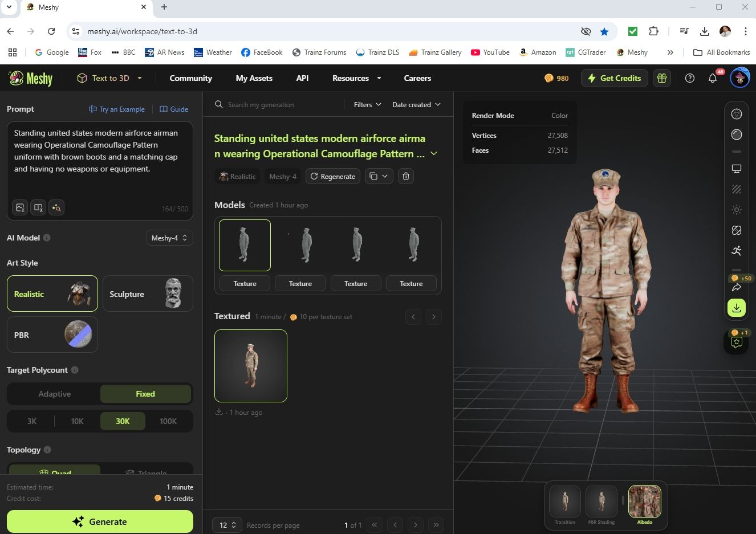Select the Albedo render thumbnail
Screen dimensions: 756x534
[644, 502]
